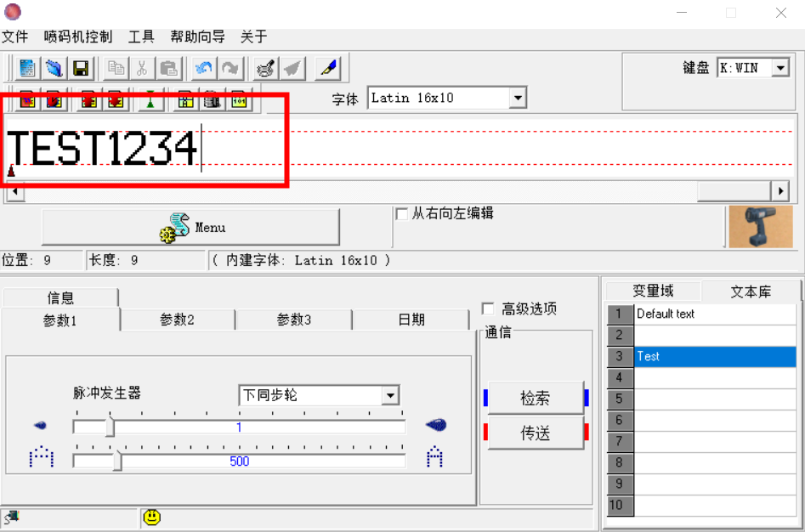Save using the floppy disk icon

(x=80, y=69)
